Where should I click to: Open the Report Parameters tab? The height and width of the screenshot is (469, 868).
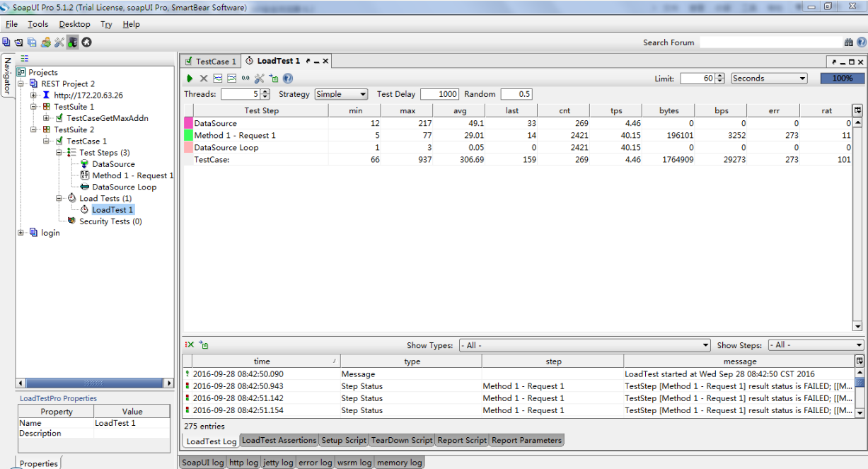click(526, 440)
